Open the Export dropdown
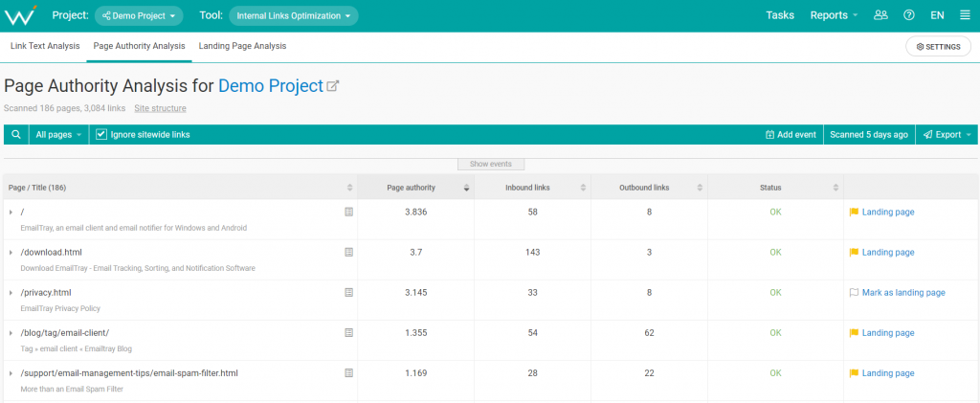 947,134
